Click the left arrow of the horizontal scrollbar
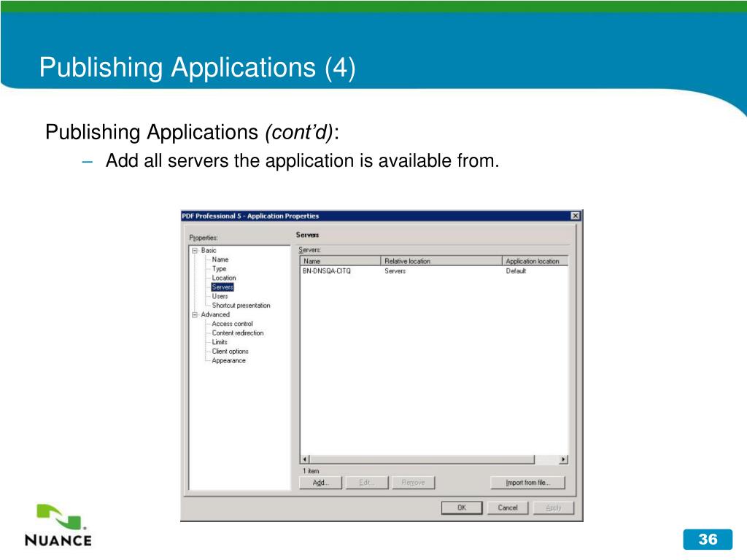 [305, 459]
